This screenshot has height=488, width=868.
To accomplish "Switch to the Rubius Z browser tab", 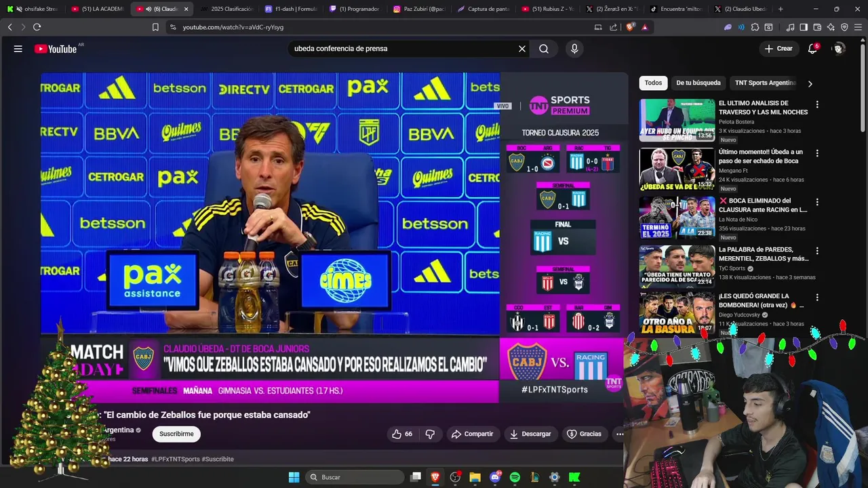I will click(547, 9).
